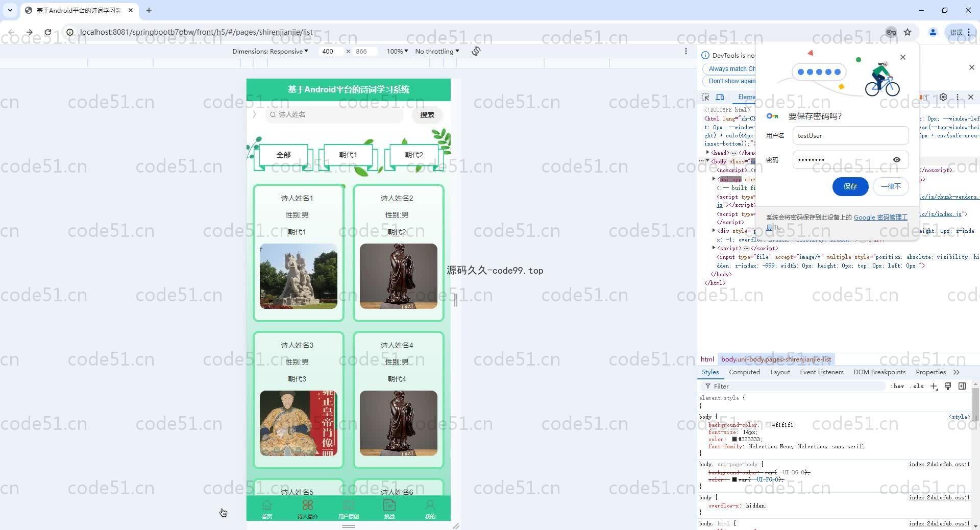Select the 朝代1 dynasty filter

pos(348,155)
